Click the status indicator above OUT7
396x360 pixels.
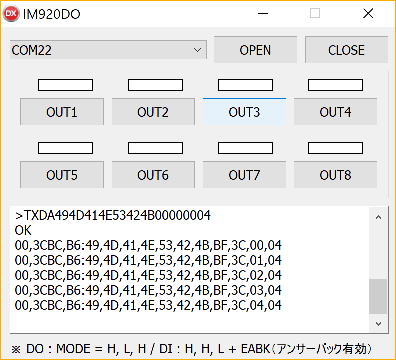[245, 148]
